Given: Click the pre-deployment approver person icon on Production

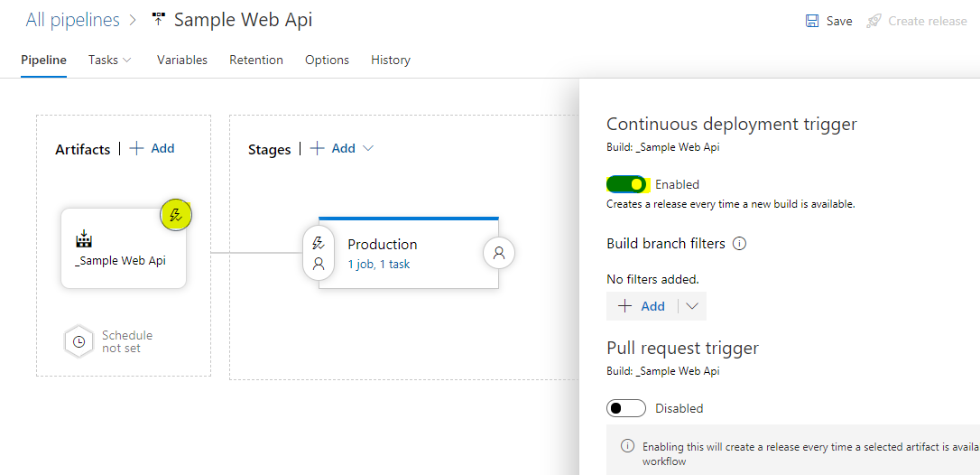Looking at the screenshot, I should click(x=319, y=264).
